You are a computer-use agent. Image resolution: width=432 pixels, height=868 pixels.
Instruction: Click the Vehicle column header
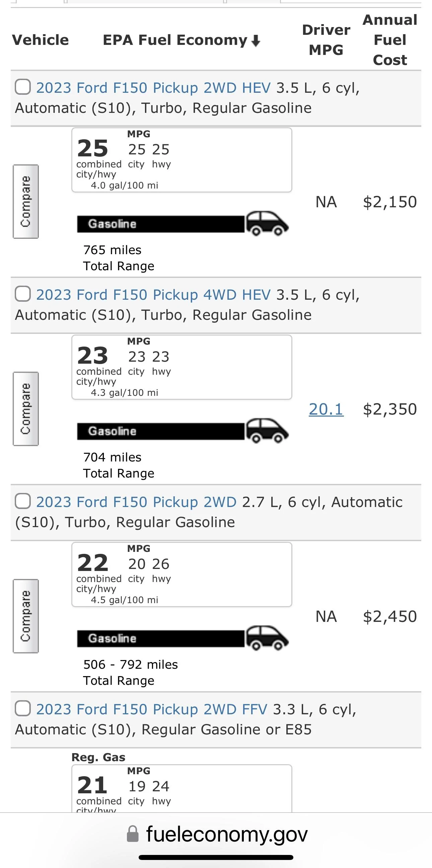click(x=41, y=40)
